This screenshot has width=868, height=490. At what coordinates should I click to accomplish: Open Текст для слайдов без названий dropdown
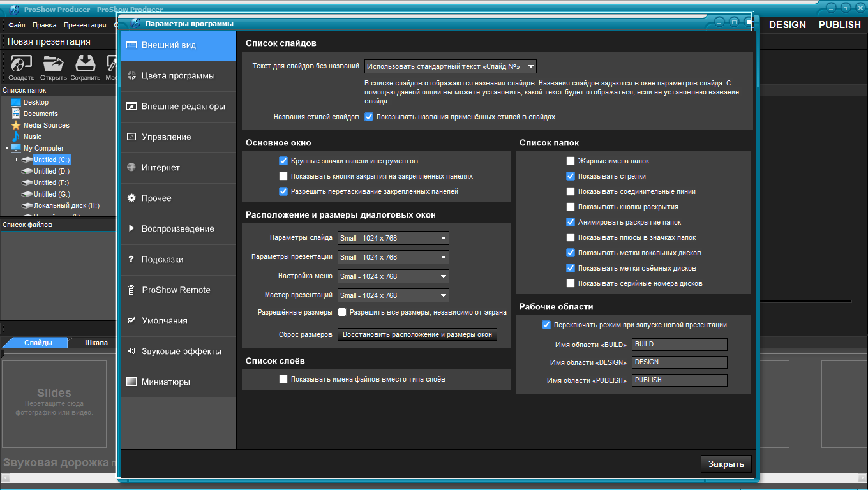(x=450, y=66)
